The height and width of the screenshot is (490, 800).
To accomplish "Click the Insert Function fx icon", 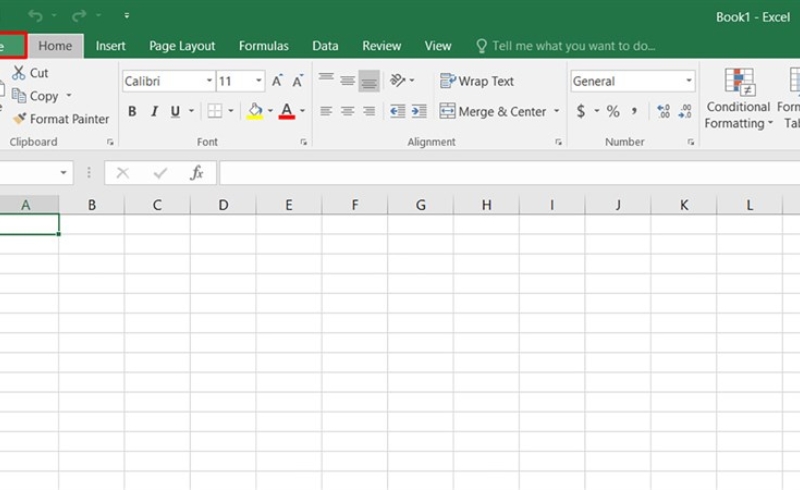I will (x=197, y=173).
